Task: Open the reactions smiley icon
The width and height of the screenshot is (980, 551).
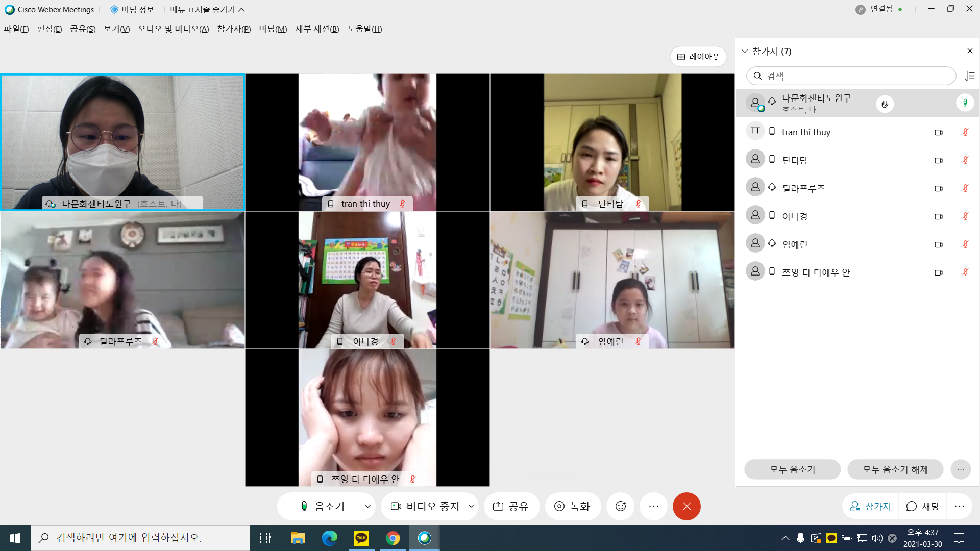Action: coord(620,506)
